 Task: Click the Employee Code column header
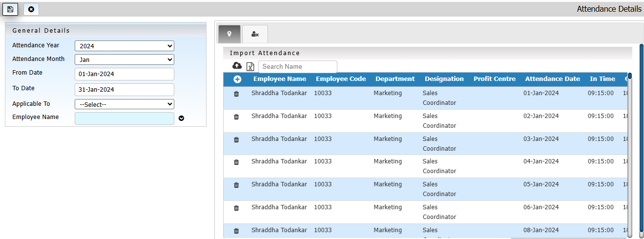click(x=341, y=79)
